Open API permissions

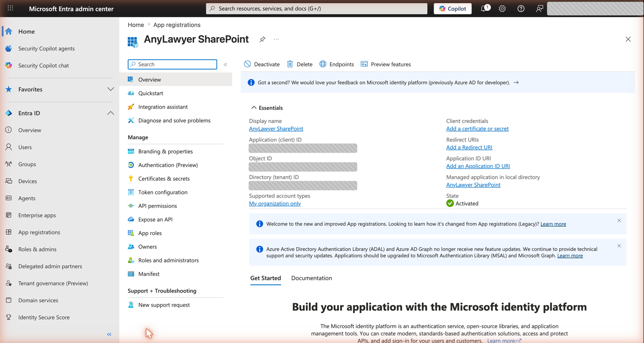(157, 206)
